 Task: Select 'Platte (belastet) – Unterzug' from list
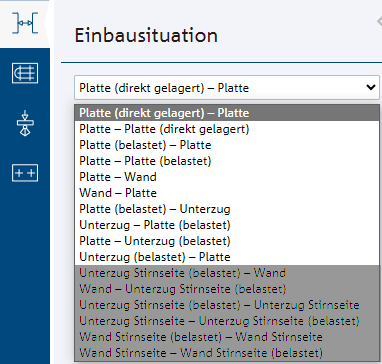point(227,209)
